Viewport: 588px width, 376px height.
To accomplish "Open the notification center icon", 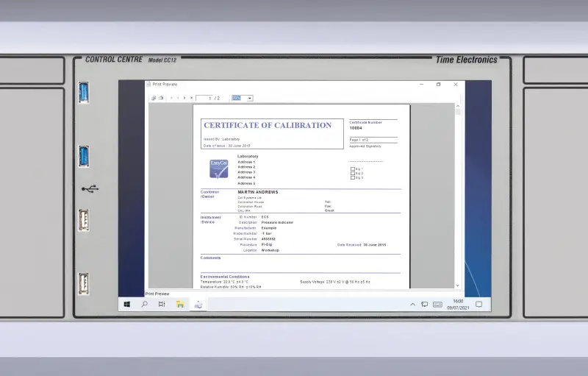I will (479, 305).
